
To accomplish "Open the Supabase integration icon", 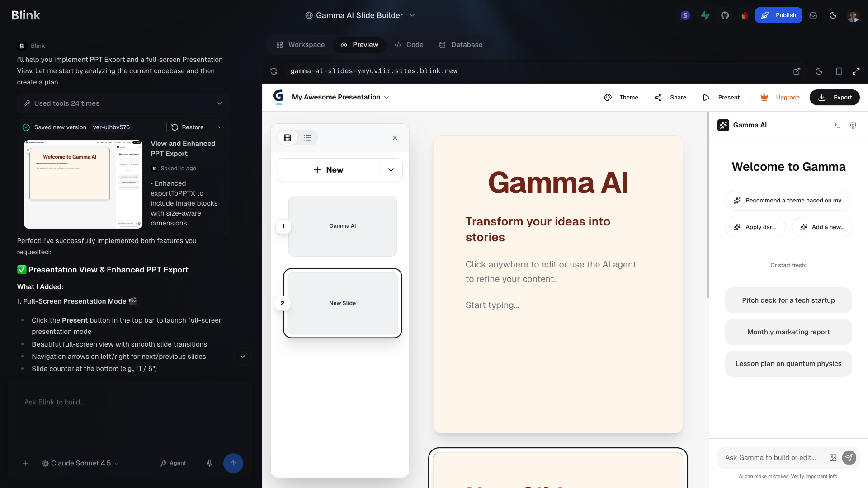I will [705, 15].
